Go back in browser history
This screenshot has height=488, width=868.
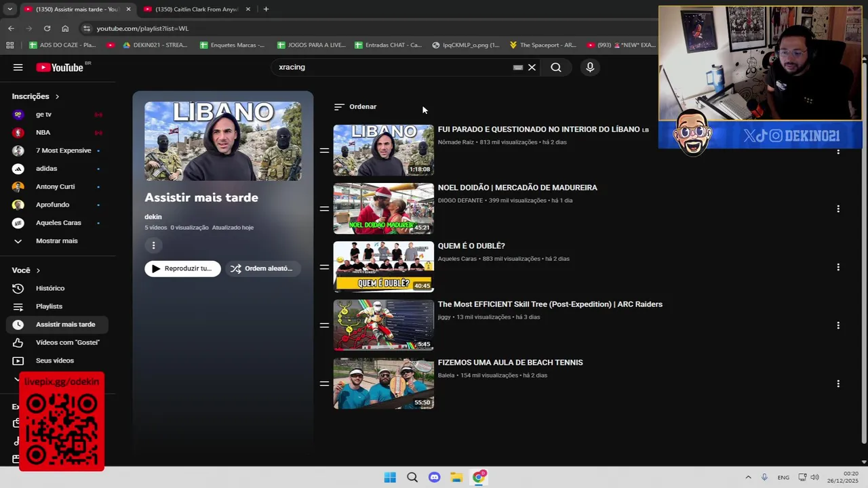11,28
